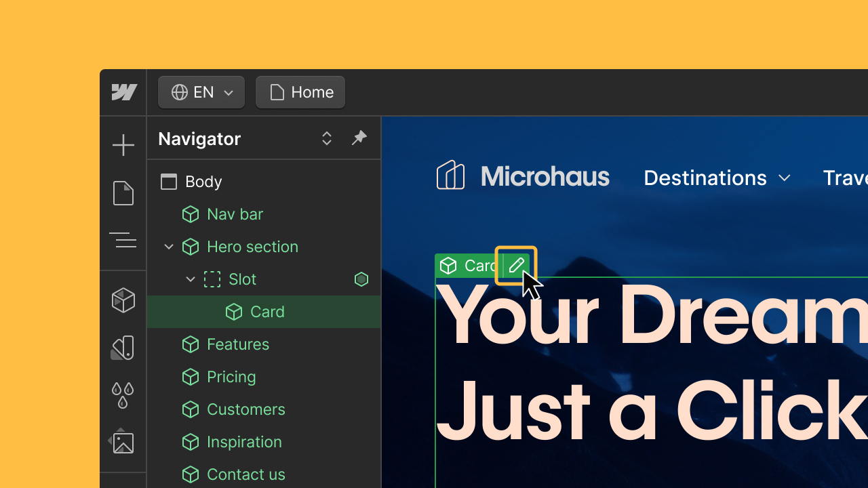This screenshot has height=488, width=868.
Task: Select the Card row in Navigator
Action: click(x=264, y=312)
